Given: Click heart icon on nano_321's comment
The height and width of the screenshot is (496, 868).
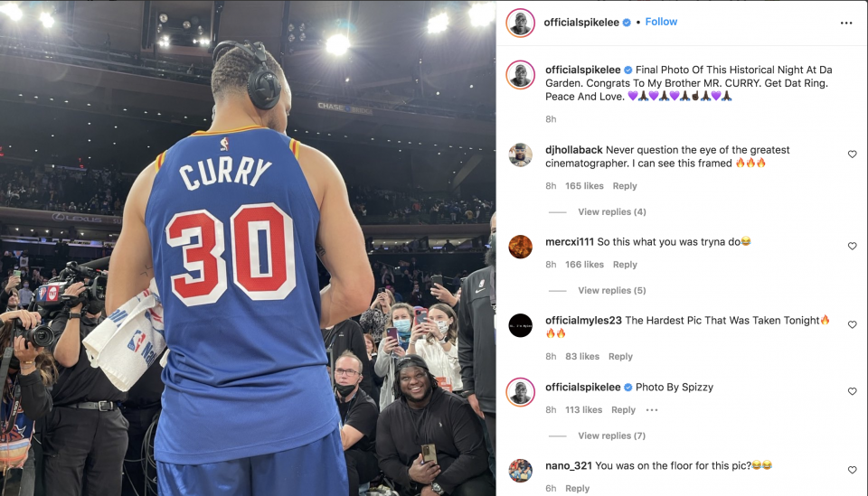Looking at the screenshot, I should tap(852, 470).
